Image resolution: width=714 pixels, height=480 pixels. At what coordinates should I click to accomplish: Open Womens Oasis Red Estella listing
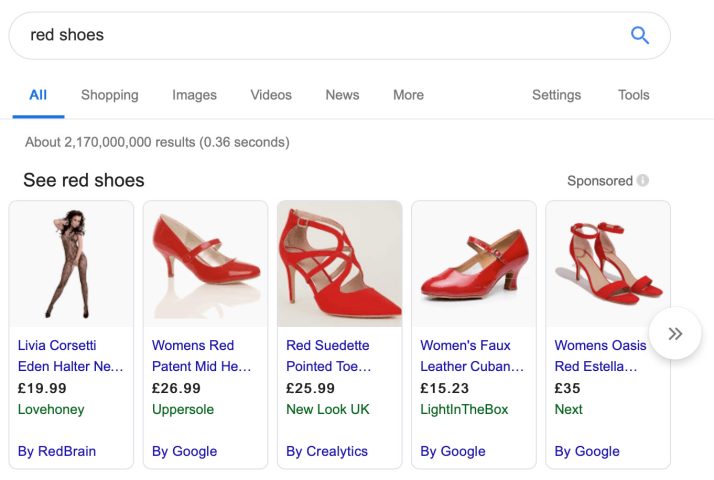600,356
